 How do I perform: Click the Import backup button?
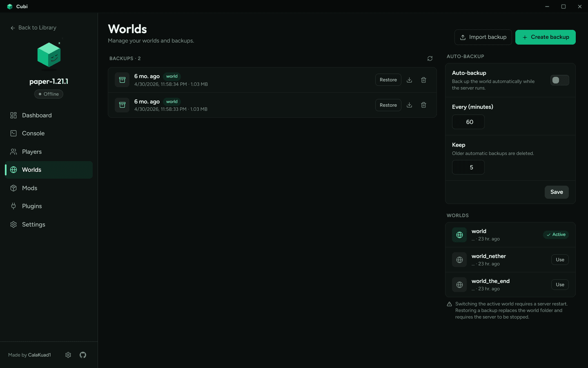coord(483,37)
